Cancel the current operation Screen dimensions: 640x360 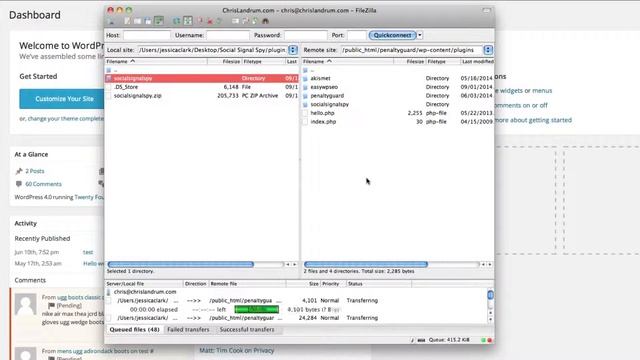coord(200,21)
